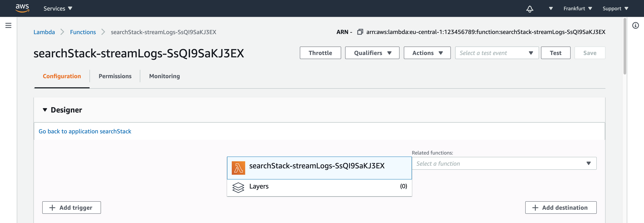Click the Test button
This screenshot has height=223, width=644.
pyautogui.click(x=555, y=53)
